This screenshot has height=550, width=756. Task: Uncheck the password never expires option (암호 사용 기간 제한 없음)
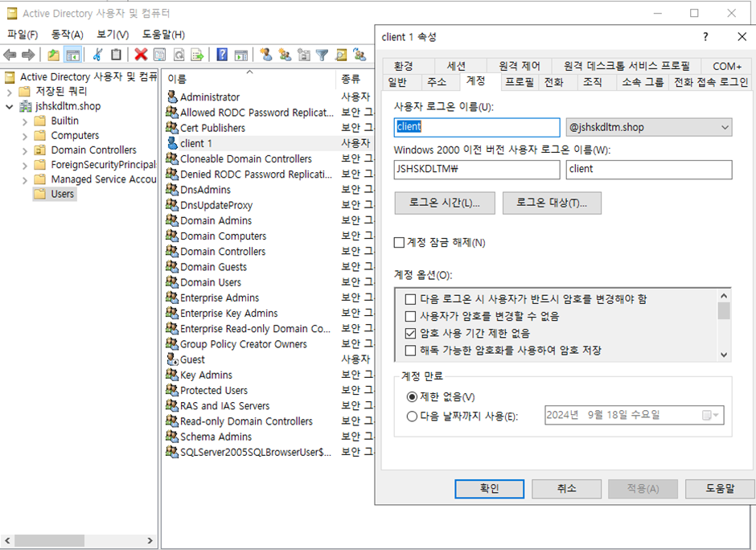point(411,333)
